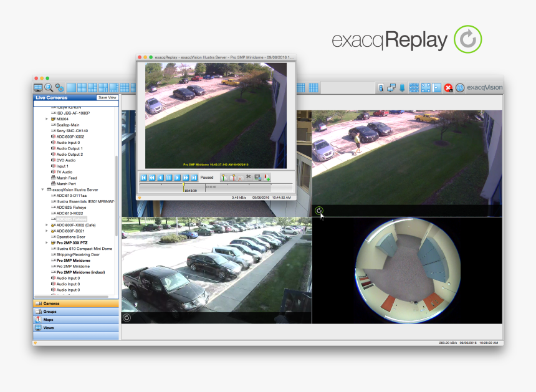536x392 pixels.
Task: Play backward in exacqReplay window
Action: (161, 178)
